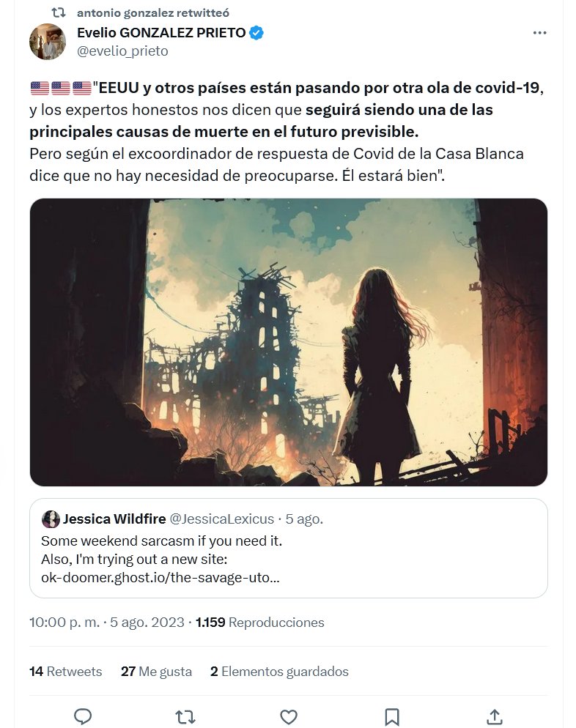
Task: Click the retweeted-by arrows icon at top
Action: [58, 12]
